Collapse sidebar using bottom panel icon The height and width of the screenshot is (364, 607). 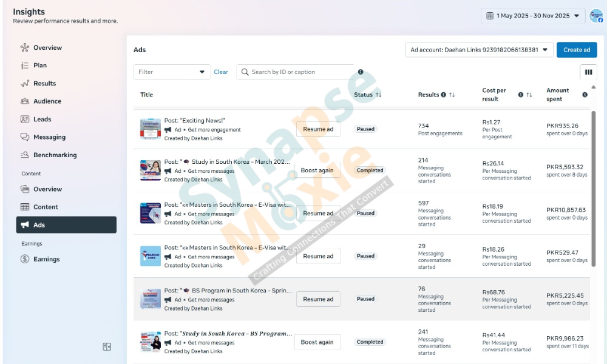pyautogui.click(x=107, y=347)
